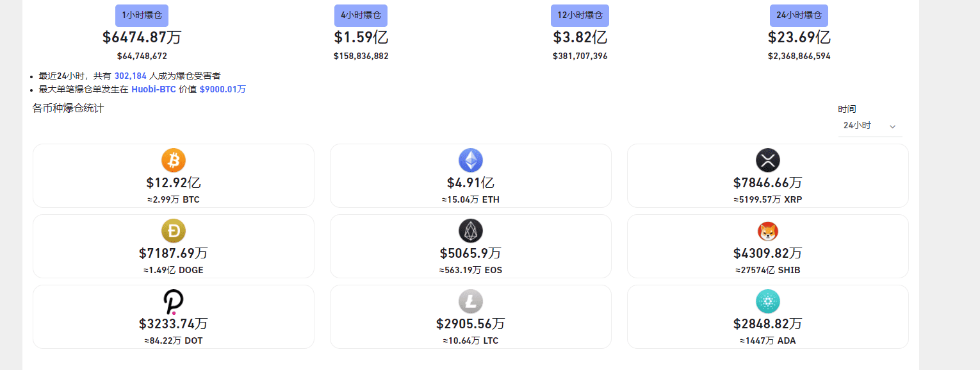This screenshot has width=980, height=370.
Task: Open the $12.92亿 BTC liquidation card
Action: click(174, 176)
